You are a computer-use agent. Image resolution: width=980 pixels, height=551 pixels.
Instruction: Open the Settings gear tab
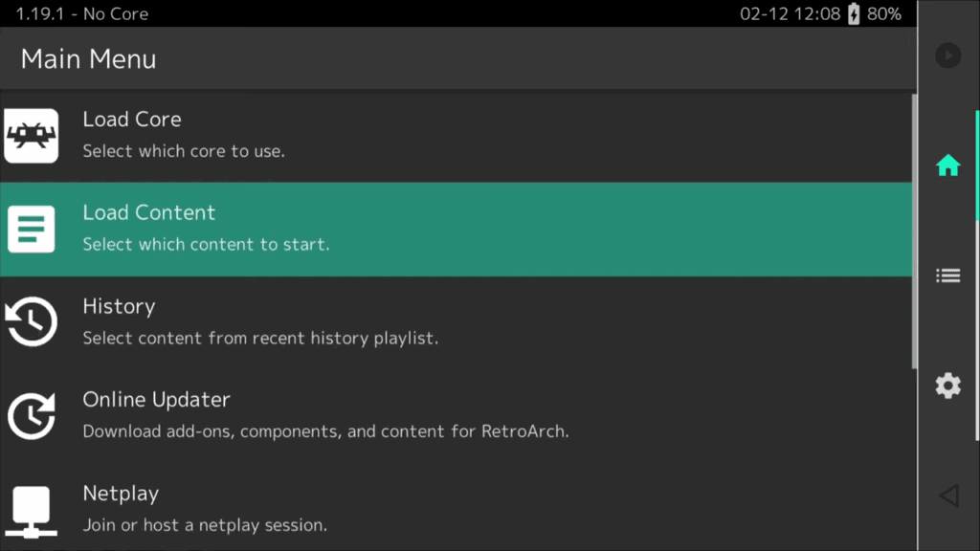[x=947, y=386]
